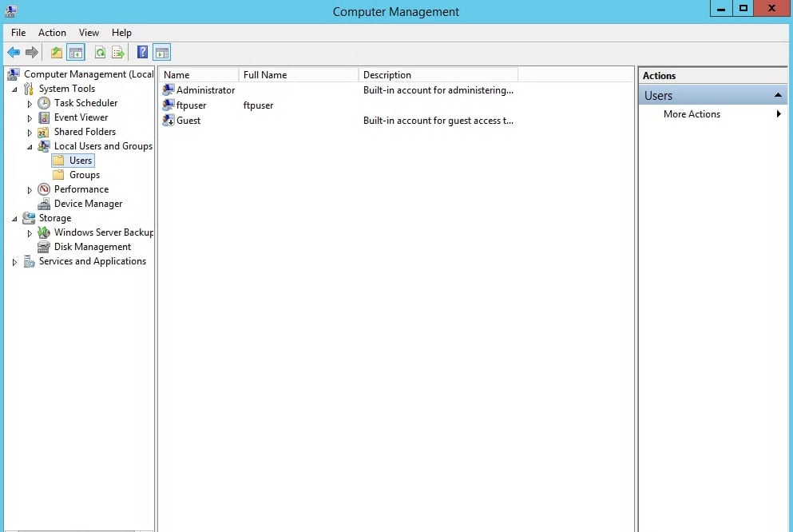Click the Task Scheduler clock icon

point(44,103)
